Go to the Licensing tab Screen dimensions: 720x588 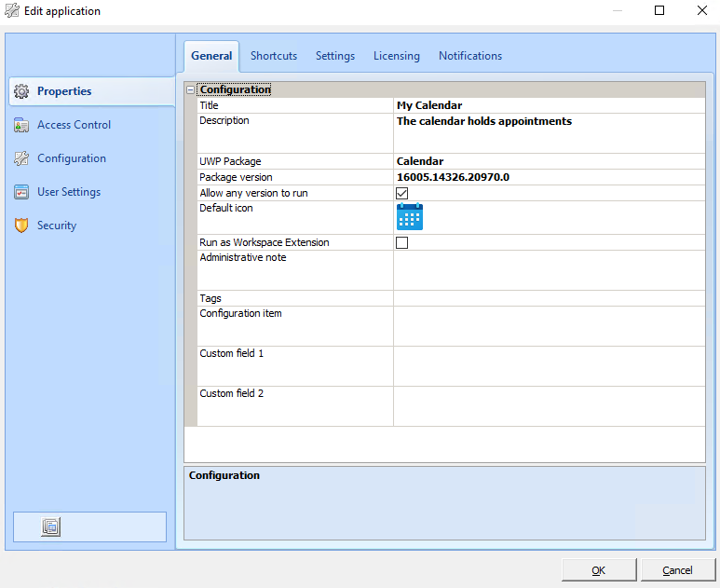397,56
